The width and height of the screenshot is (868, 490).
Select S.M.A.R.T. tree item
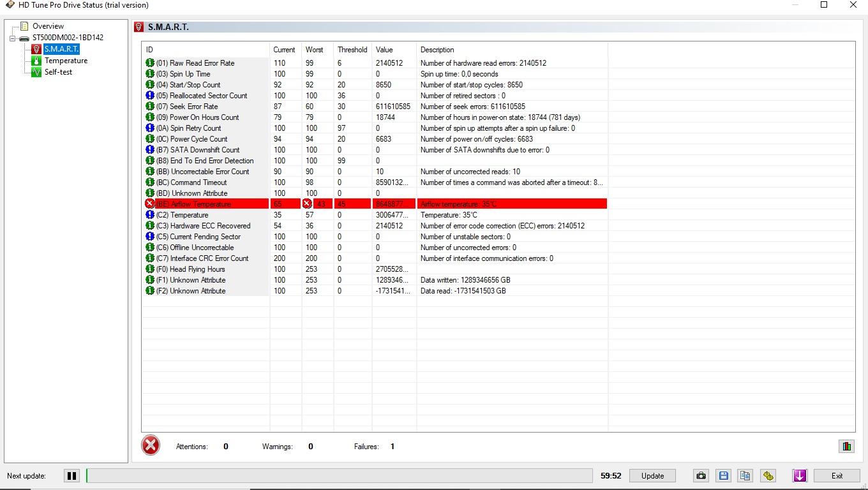tap(62, 49)
